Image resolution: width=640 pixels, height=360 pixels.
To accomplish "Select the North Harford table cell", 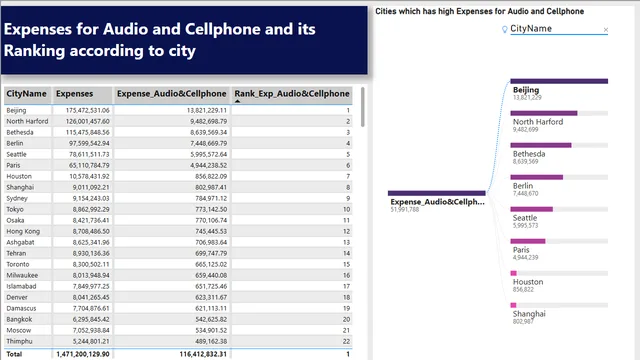I will pyautogui.click(x=27, y=121).
